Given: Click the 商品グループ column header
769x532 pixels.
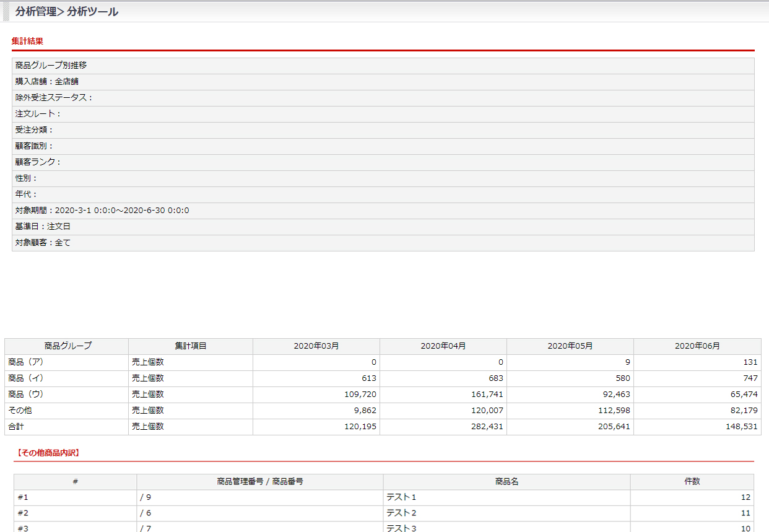Looking at the screenshot, I should point(67,346).
